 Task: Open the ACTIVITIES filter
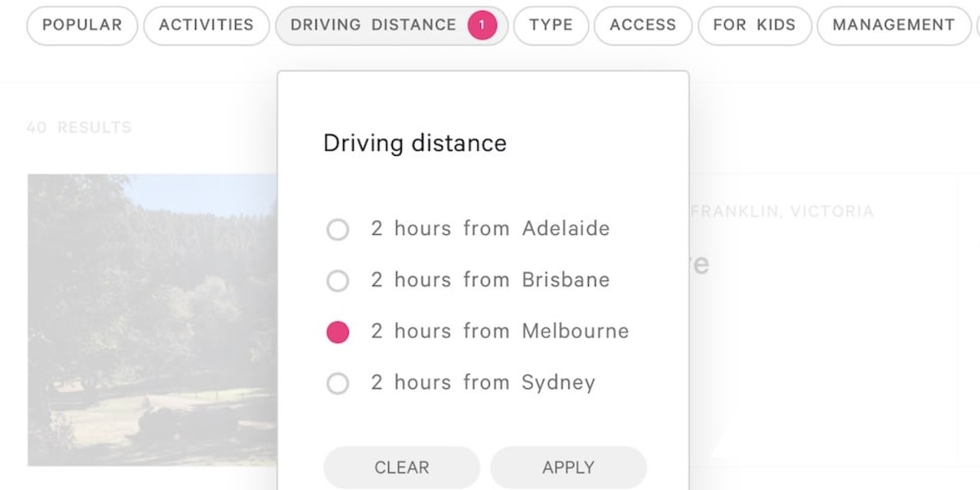point(206,24)
